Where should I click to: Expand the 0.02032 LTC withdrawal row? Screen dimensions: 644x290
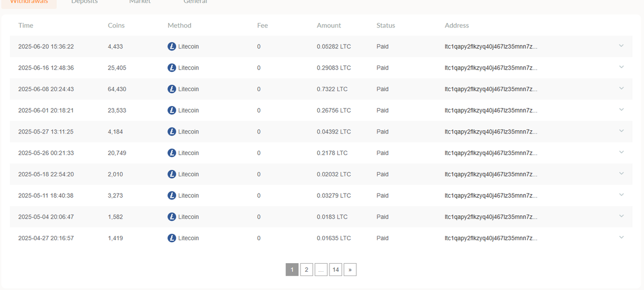pyautogui.click(x=621, y=174)
